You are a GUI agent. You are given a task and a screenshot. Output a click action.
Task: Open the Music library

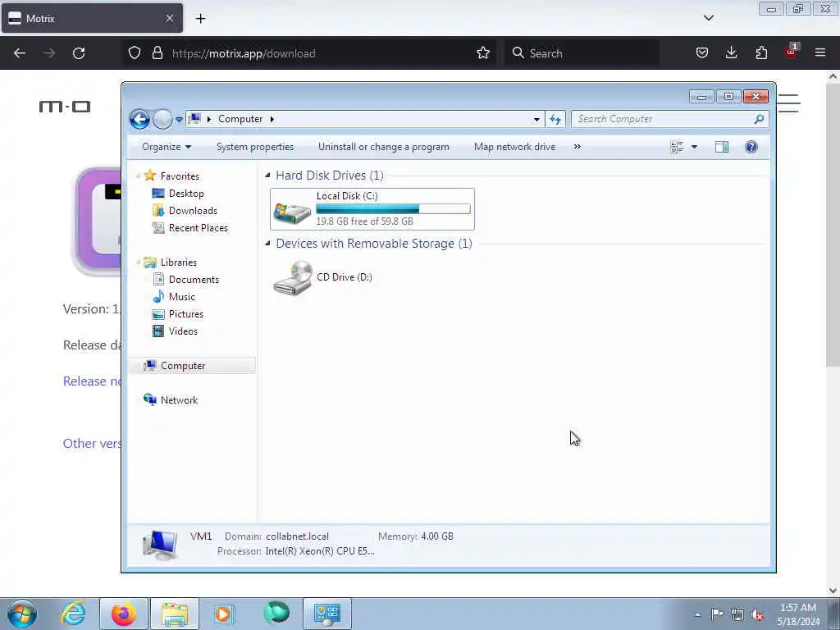coord(181,297)
